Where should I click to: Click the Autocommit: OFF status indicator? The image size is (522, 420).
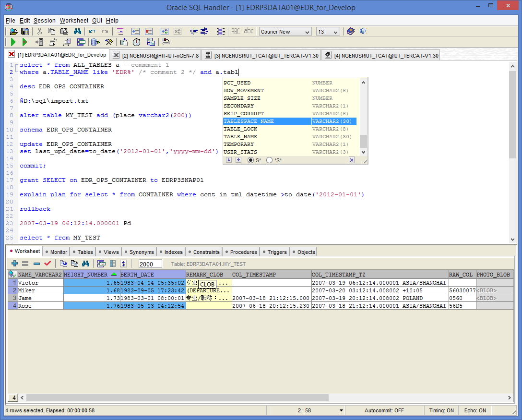[x=384, y=410]
